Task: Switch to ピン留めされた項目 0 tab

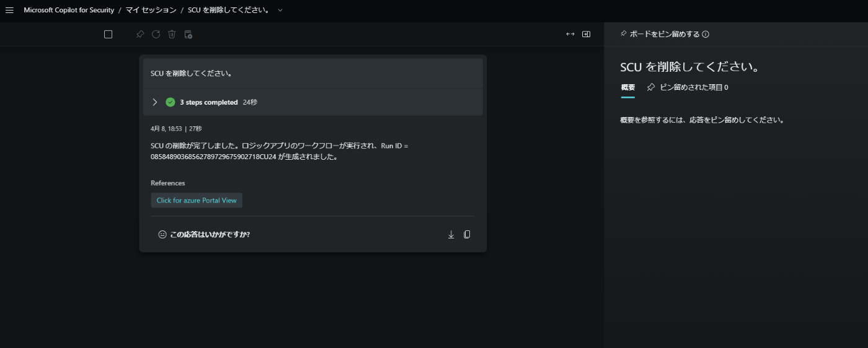Action: pyautogui.click(x=687, y=87)
